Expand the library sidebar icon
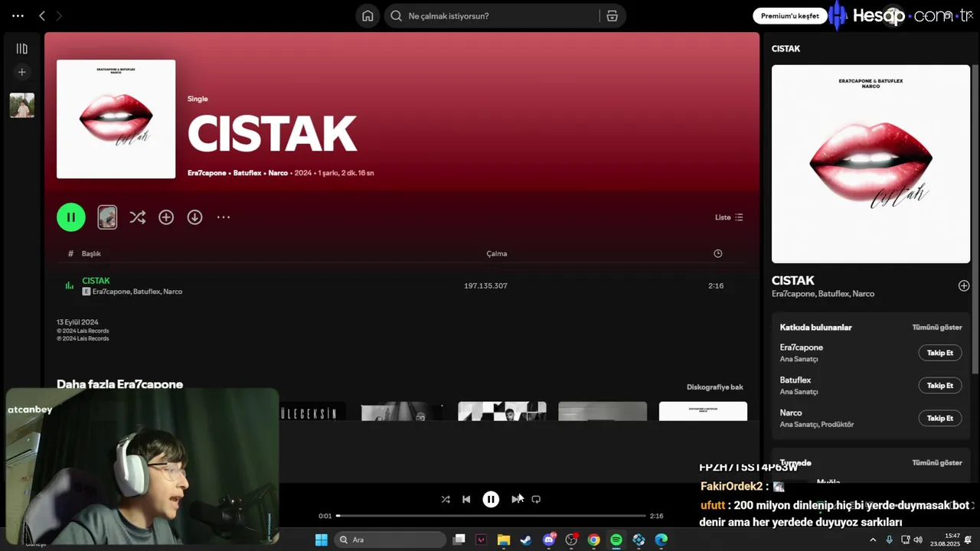The height and width of the screenshot is (551, 980). point(21,49)
